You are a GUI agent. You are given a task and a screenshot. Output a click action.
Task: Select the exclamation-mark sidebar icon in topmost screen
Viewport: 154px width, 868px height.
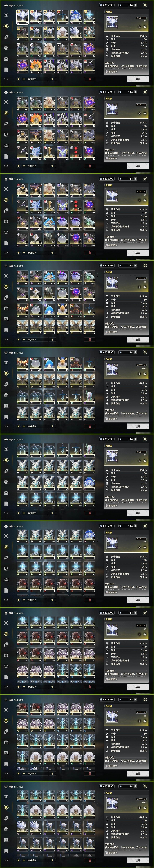tap(6, 69)
